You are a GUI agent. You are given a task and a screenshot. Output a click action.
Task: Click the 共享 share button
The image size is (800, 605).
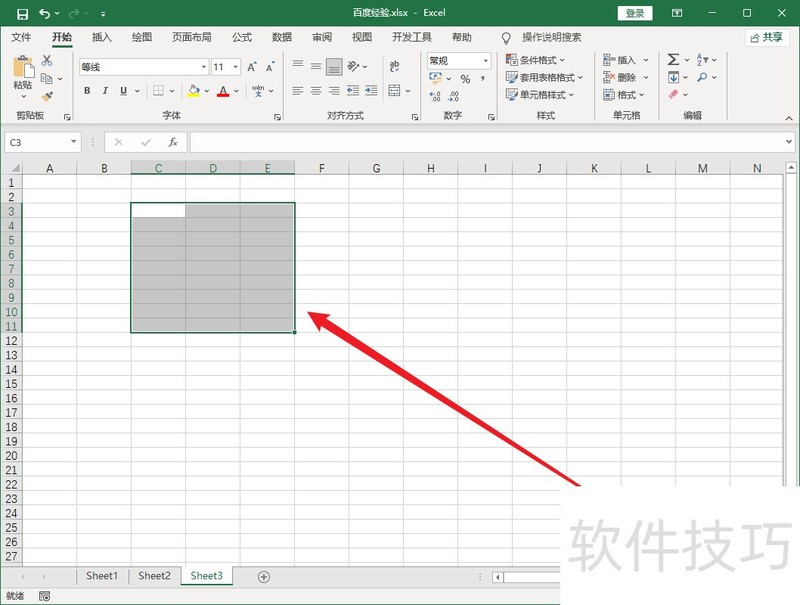tap(767, 37)
